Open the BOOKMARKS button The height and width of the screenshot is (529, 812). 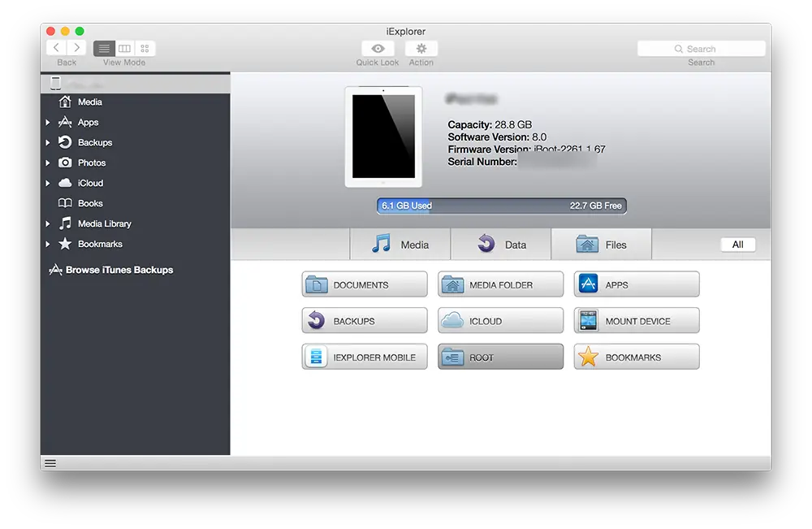637,357
